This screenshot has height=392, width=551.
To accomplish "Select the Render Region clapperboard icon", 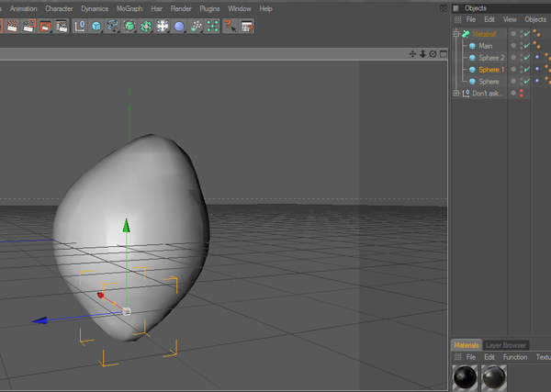I will pos(28,27).
